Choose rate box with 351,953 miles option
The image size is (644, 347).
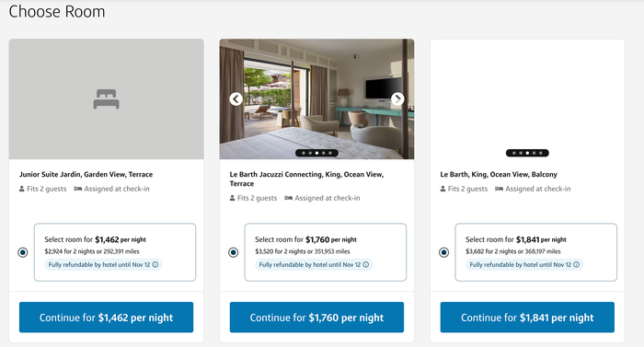point(326,252)
